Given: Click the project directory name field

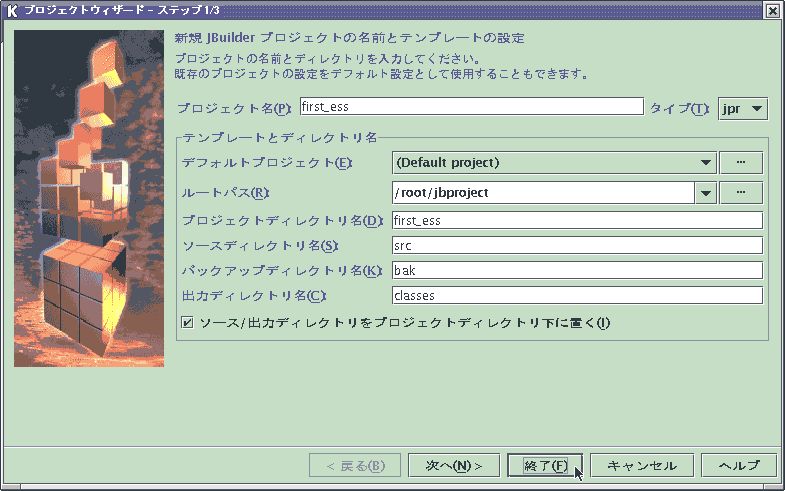Looking at the screenshot, I should (577, 221).
